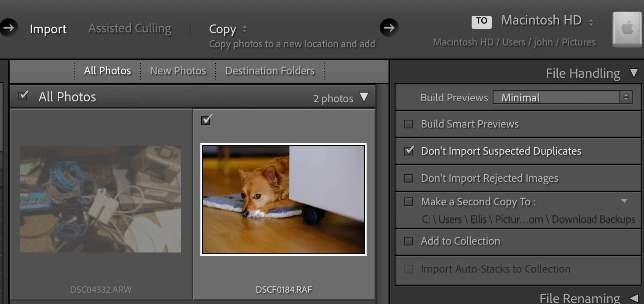The image size is (644, 304).
Task: Disable Don't Import Suspected Duplicates
Action: 409,151
